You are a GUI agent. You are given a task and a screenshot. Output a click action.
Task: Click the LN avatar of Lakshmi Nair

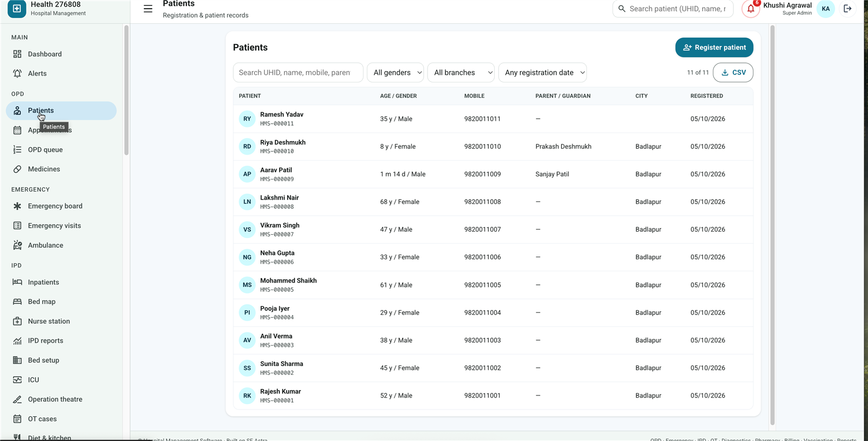coord(247,202)
